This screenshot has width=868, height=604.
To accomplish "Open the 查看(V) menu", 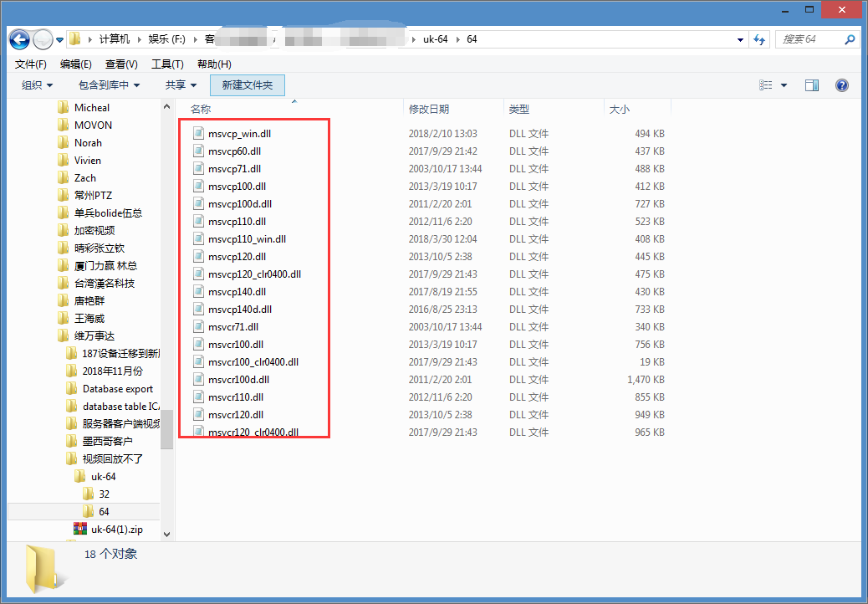I will tap(121, 64).
